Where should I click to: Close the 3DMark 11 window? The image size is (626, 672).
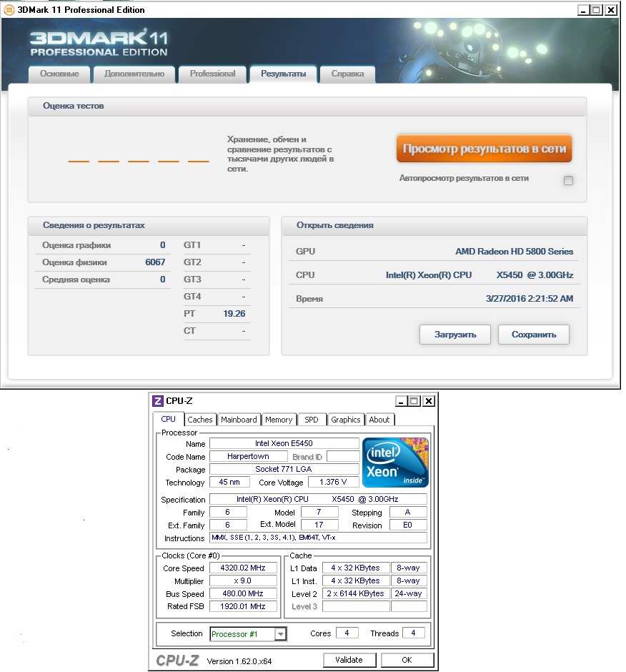coord(610,9)
